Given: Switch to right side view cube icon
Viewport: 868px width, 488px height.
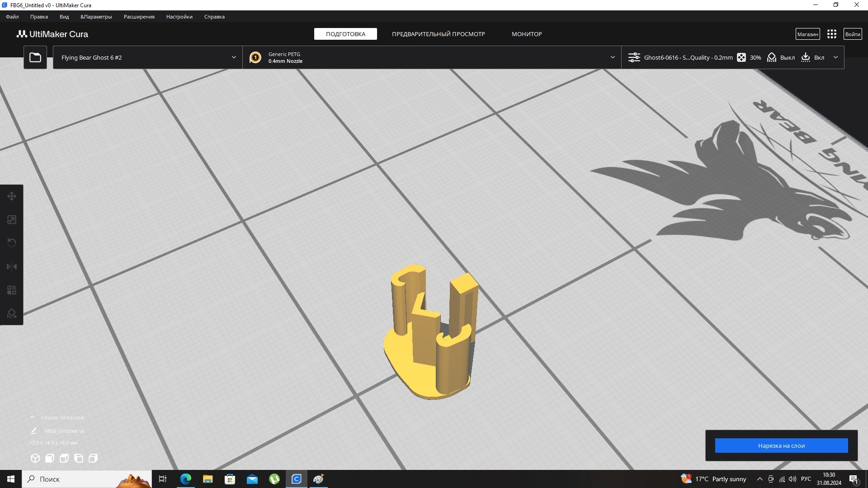Looking at the screenshot, I should click(93, 458).
